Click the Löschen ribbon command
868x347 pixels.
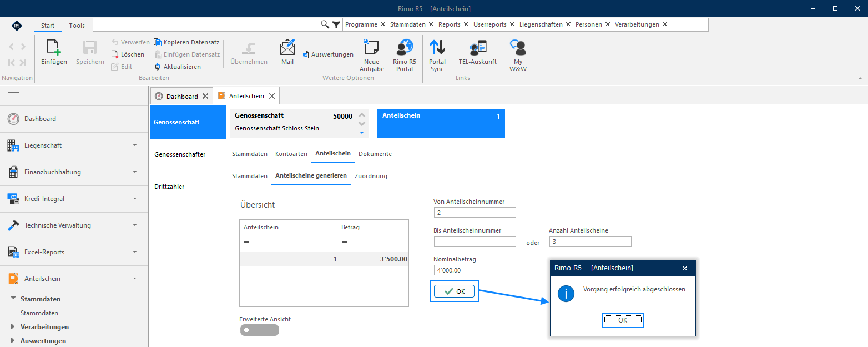pyautogui.click(x=128, y=54)
